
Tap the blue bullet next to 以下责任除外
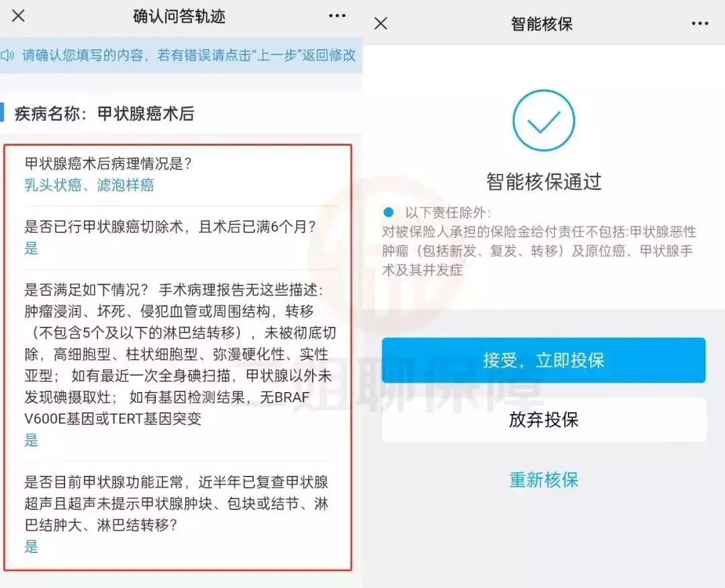tap(389, 212)
